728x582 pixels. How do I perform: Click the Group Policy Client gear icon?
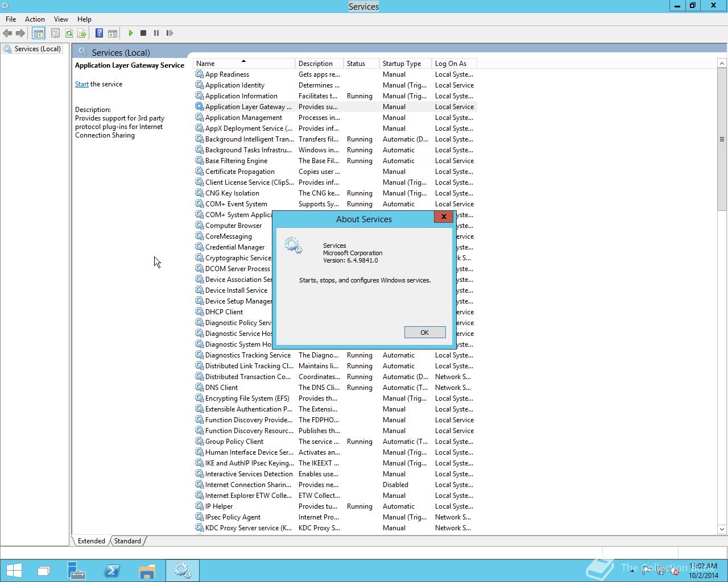[x=199, y=442]
